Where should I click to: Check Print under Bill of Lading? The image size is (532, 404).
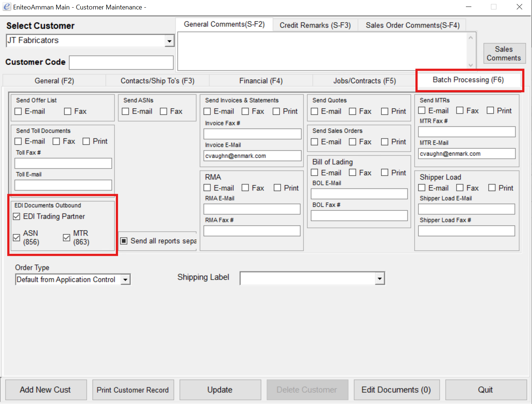point(385,172)
